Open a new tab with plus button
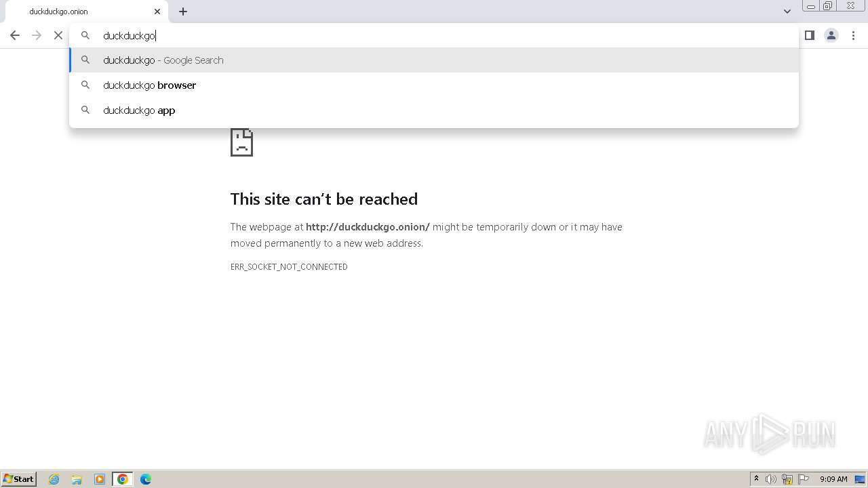Viewport: 868px width, 488px height. [x=183, y=12]
